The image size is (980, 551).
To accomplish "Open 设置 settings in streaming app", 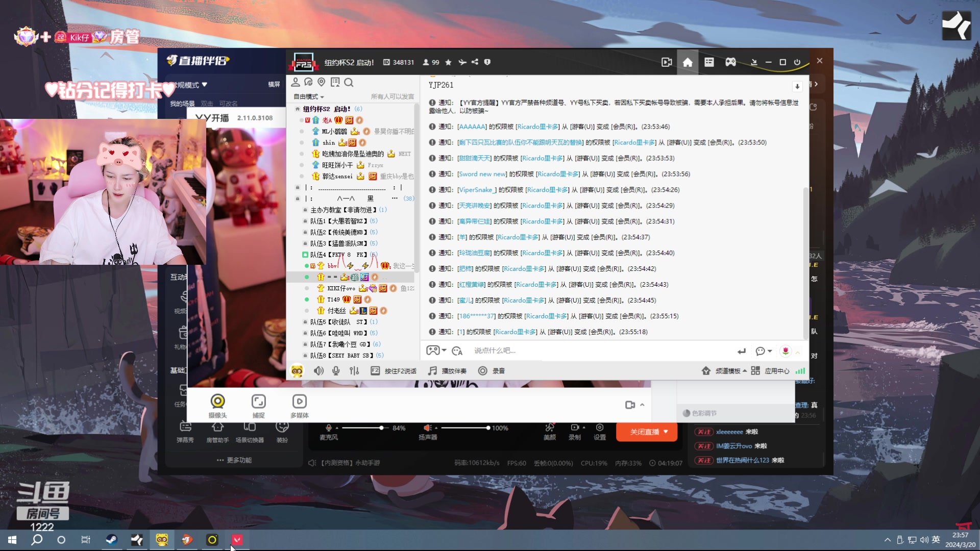I will 600,432.
